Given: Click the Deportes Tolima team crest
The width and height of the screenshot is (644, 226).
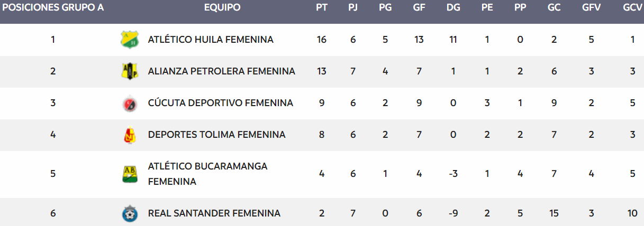Looking at the screenshot, I should pyautogui.click(x=130, y=135).
